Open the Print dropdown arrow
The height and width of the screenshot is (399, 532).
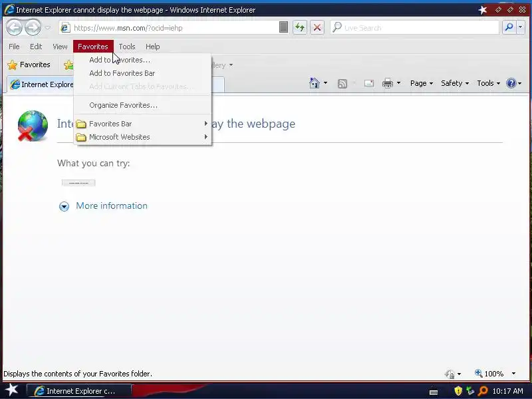click(398, 83)
